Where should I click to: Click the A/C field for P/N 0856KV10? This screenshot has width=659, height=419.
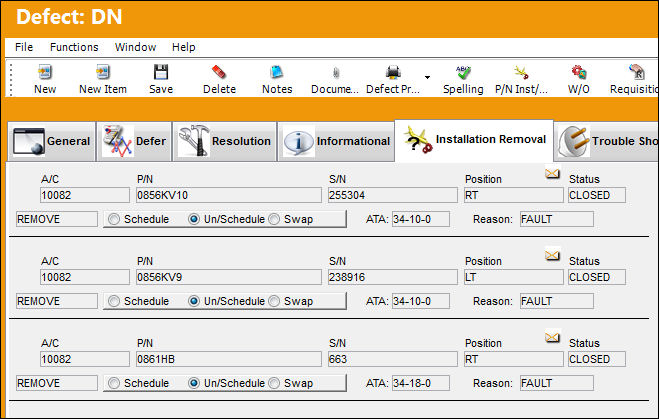[x=85, y=195]
